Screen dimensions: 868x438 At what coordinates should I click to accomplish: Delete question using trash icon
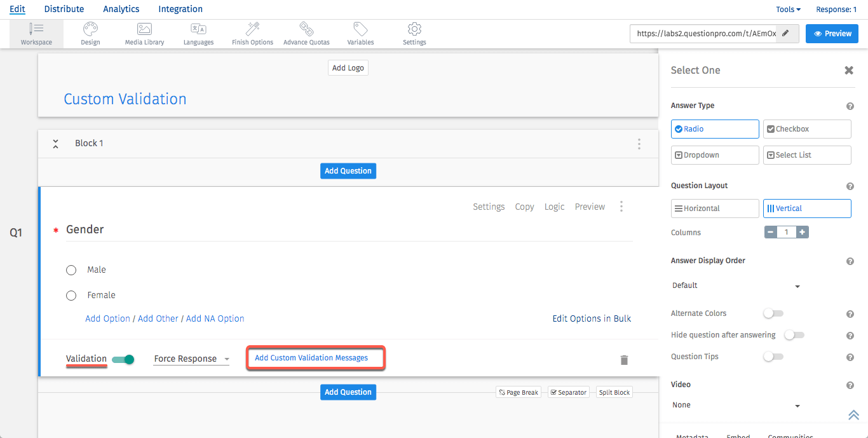pyautogui.click(x=624, y=360)
